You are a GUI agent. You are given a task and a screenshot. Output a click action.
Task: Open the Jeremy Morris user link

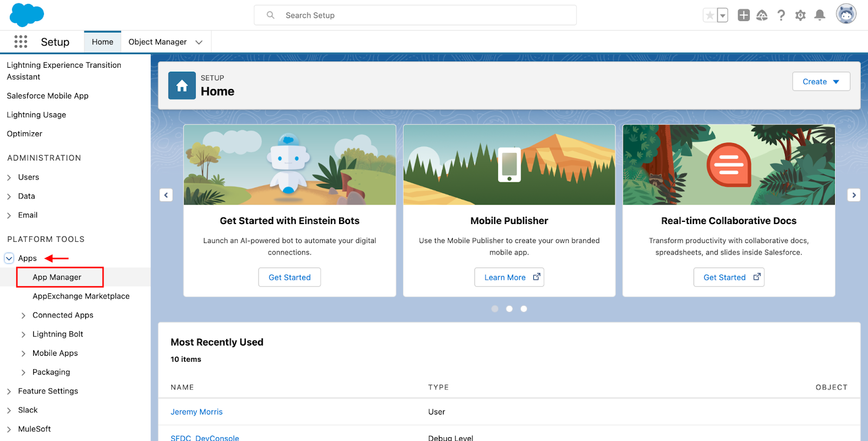pos(196,412)
